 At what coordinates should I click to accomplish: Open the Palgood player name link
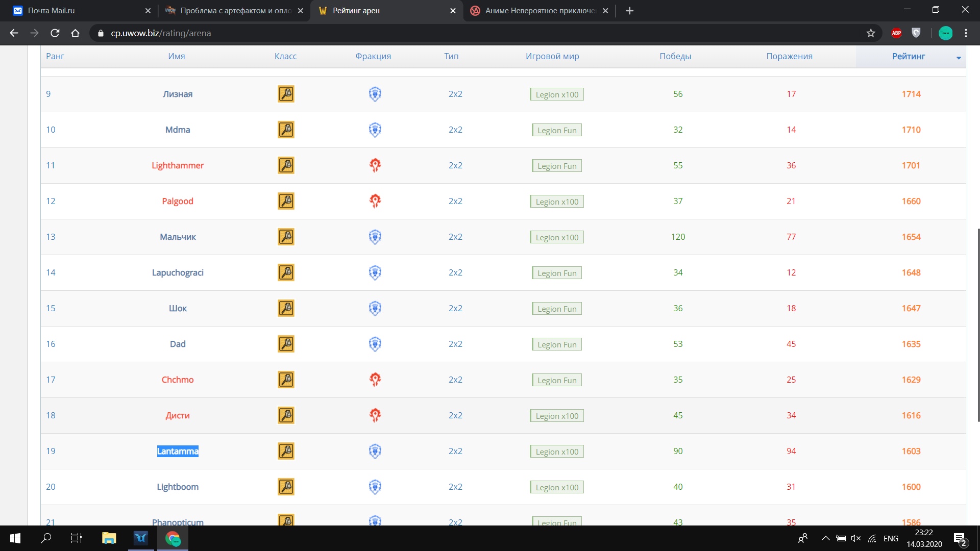coord(178,201)
